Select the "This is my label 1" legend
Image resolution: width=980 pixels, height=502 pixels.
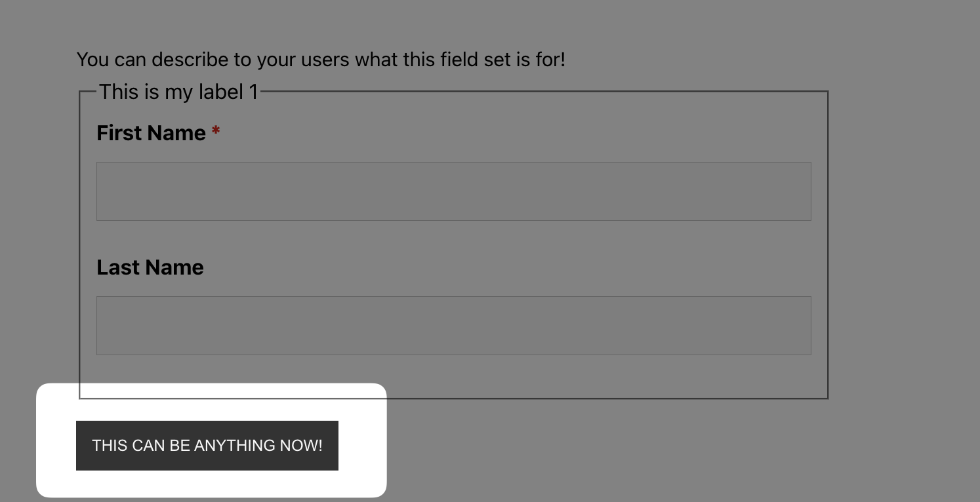coord(178,92)
